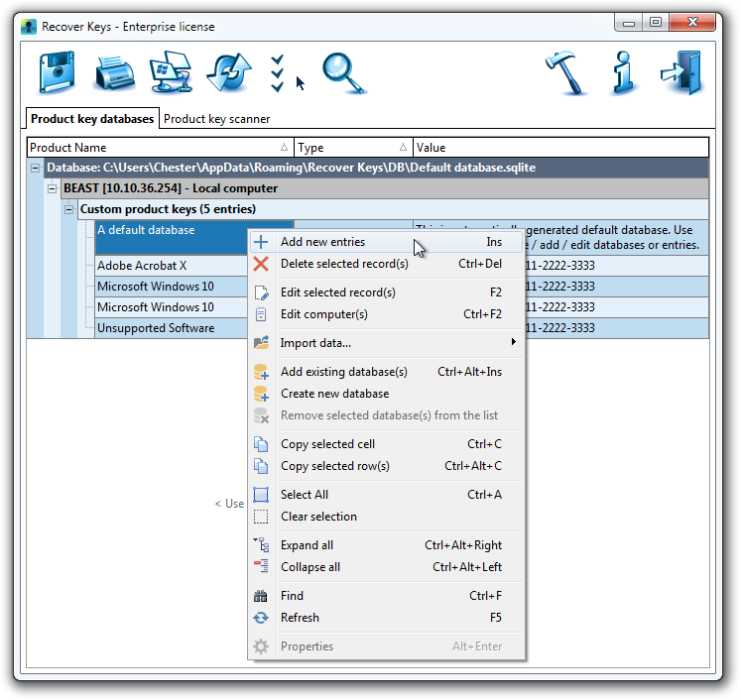Choose Create new database
Image resolution: width=741 pixels, height=700 pixels.
387,394
